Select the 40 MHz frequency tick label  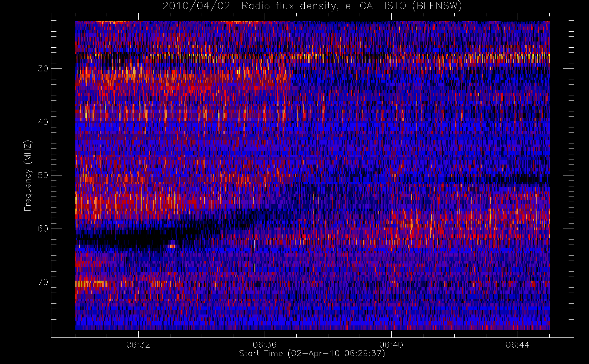tap(43, 122)
